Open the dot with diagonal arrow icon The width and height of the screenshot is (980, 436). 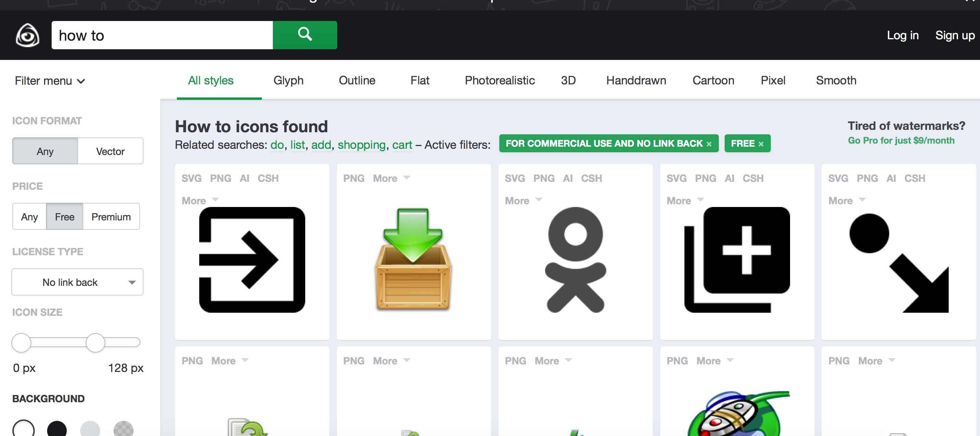point(898,263)
